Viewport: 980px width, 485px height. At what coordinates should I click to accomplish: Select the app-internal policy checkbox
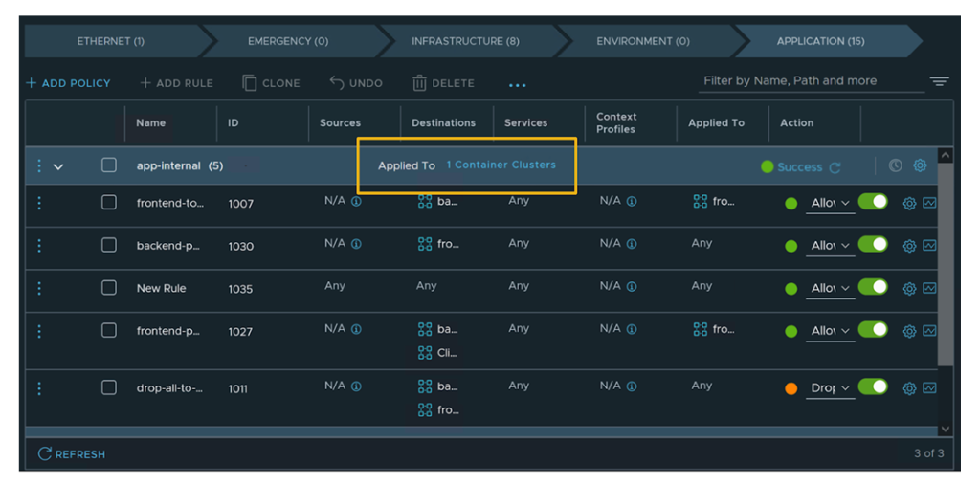pyautogui.click(x=109, y=165)
